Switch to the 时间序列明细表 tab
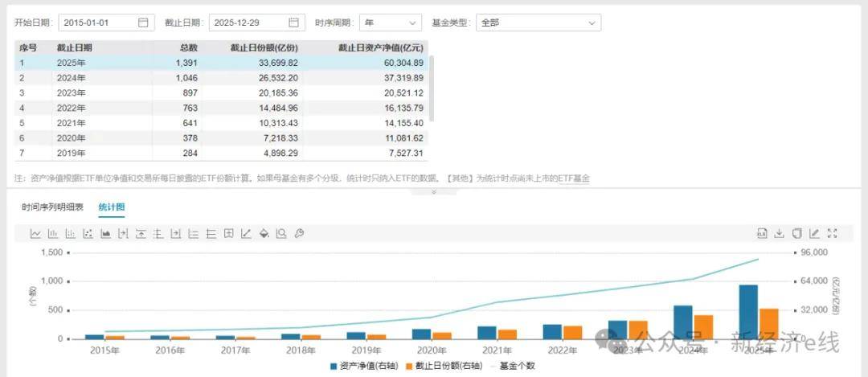868x377 pixels. click(52, 207)
